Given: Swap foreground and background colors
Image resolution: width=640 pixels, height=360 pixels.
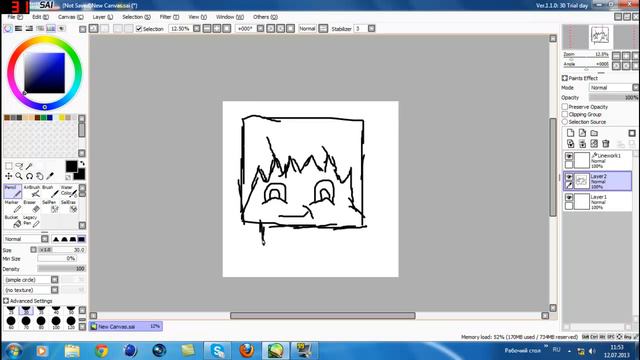Looking at the screenshot, I should pyautogui.click(x=82, y=163).
